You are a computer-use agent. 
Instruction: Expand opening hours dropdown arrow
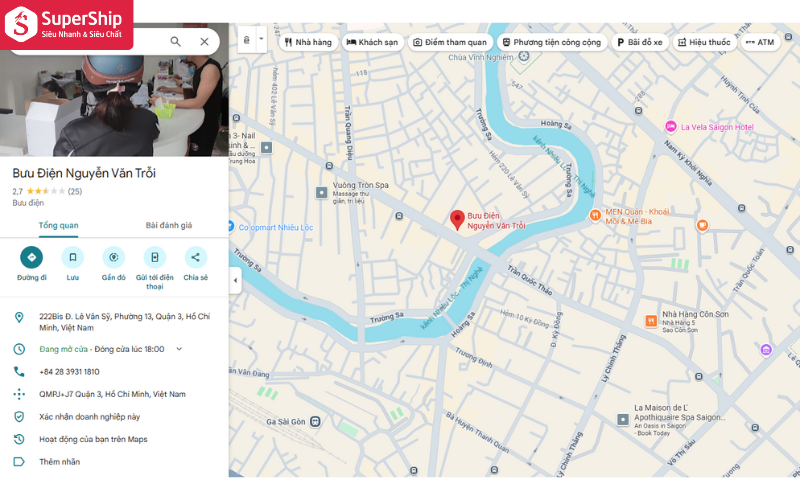pyautogui.click(x=179, y=349)
